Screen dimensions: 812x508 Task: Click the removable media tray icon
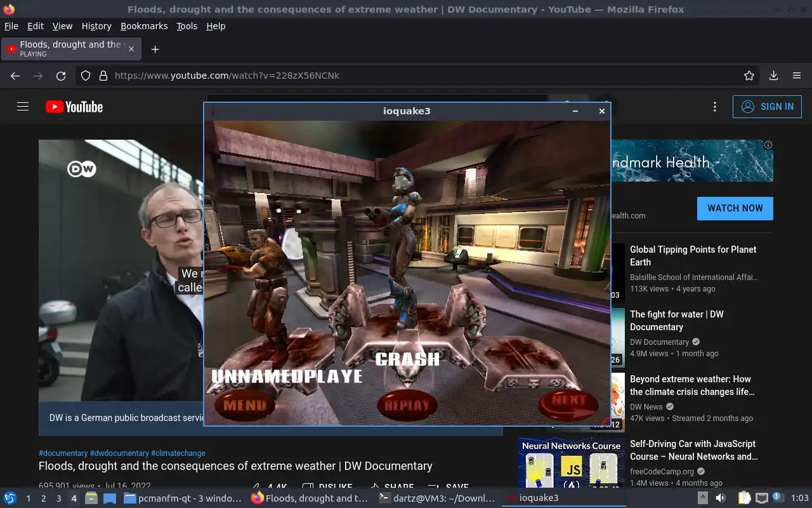pos(703,498)
